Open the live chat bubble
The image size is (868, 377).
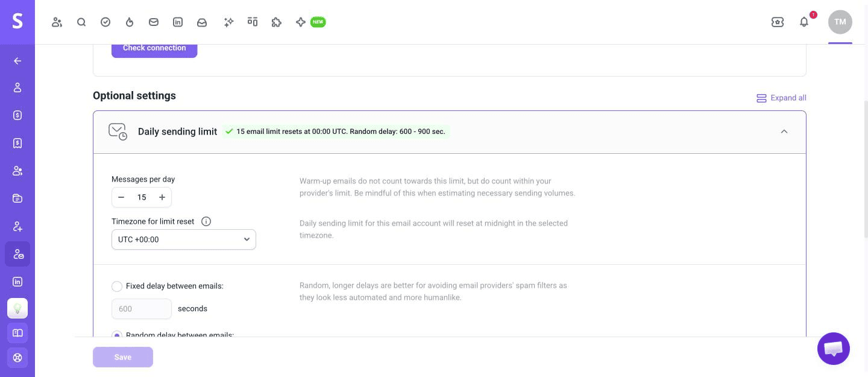[x=834, y=349]
